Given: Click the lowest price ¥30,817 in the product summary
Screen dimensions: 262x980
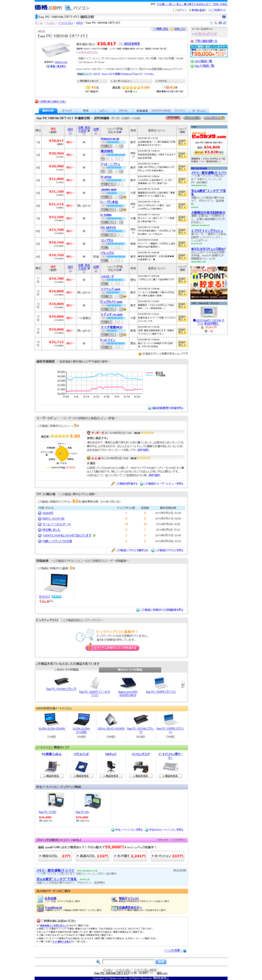Looking at the screenshot, I should (x=106, y=43).
